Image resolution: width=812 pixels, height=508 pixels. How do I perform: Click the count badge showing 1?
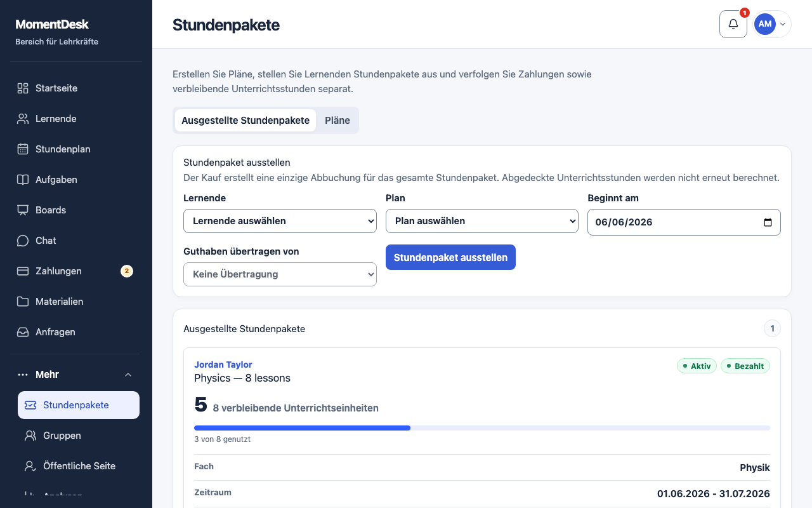pyautogui.click(x=772, y=329)
